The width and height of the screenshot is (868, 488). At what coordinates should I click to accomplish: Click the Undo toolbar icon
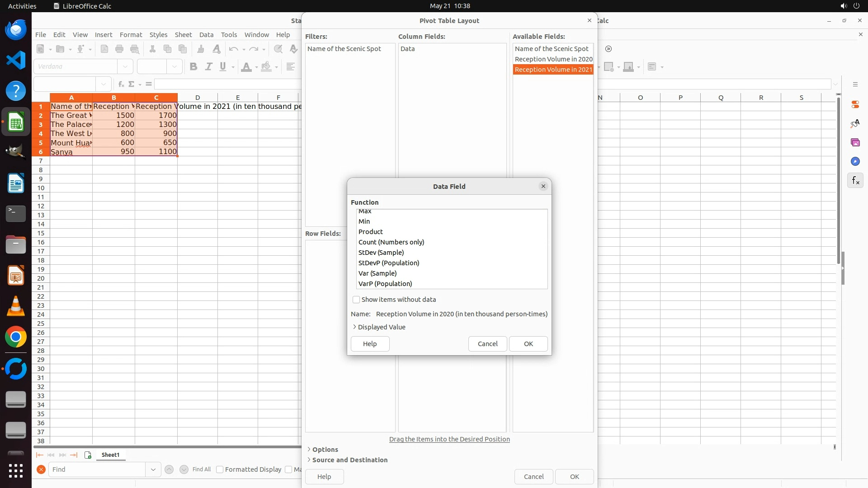click(x=233, y=49)
